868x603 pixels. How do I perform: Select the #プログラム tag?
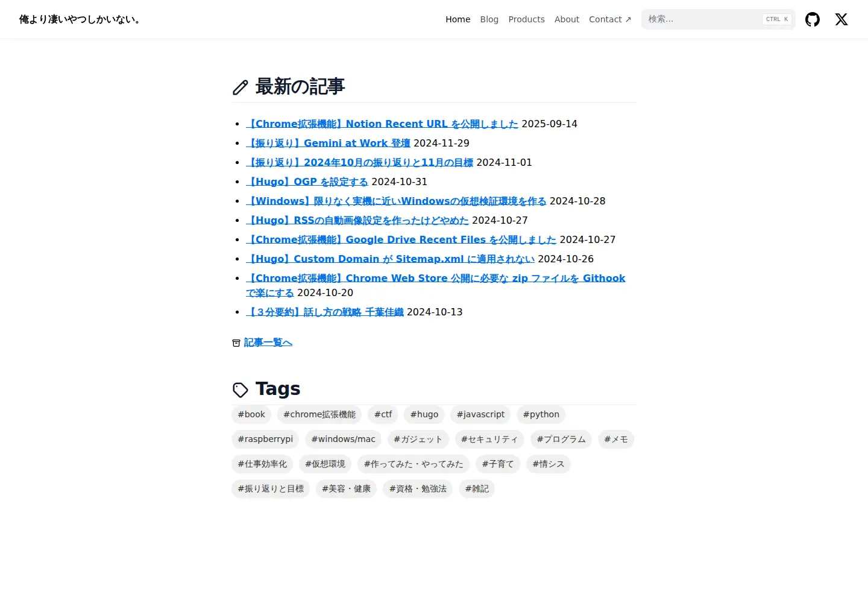561,439
